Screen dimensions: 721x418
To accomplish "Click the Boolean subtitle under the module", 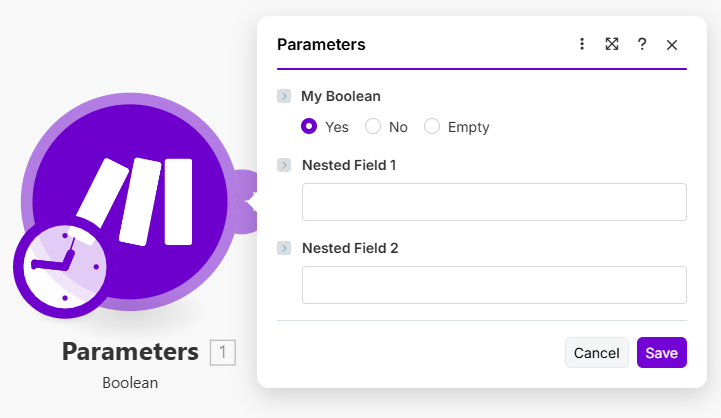I will tap(130, 382).
